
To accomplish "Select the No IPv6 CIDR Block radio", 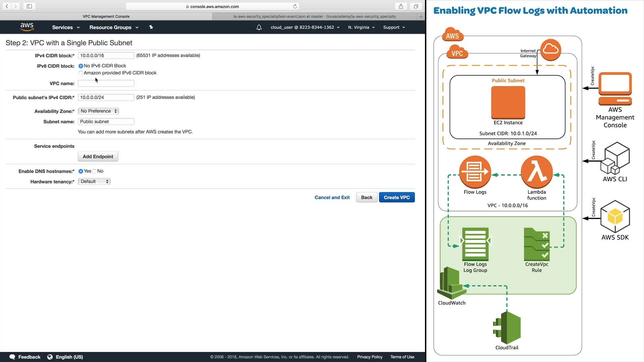I will point(81,66).
